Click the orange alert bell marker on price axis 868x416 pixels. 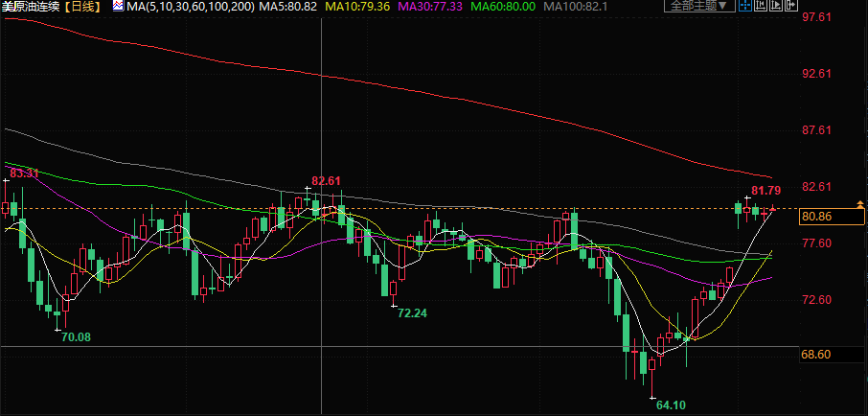click(860, 204)
